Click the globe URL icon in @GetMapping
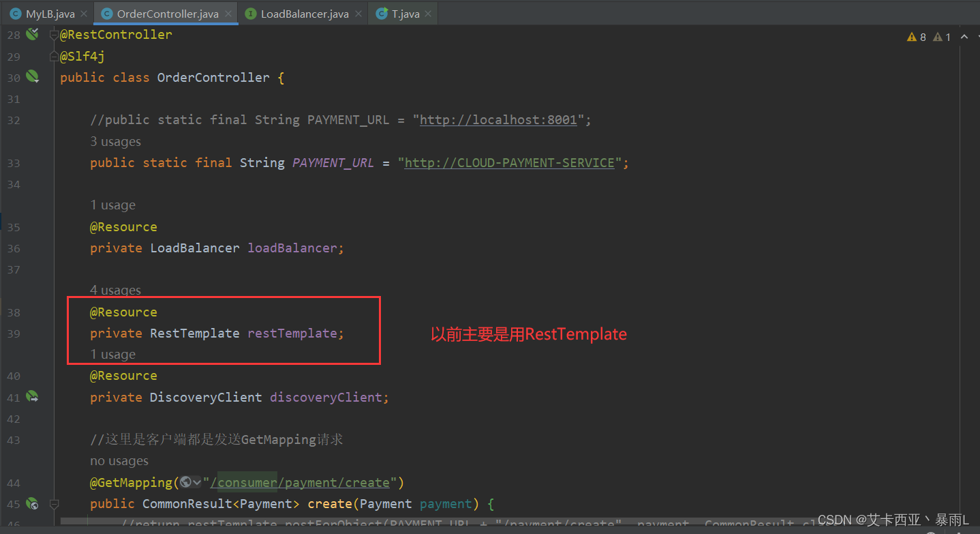 185,482
